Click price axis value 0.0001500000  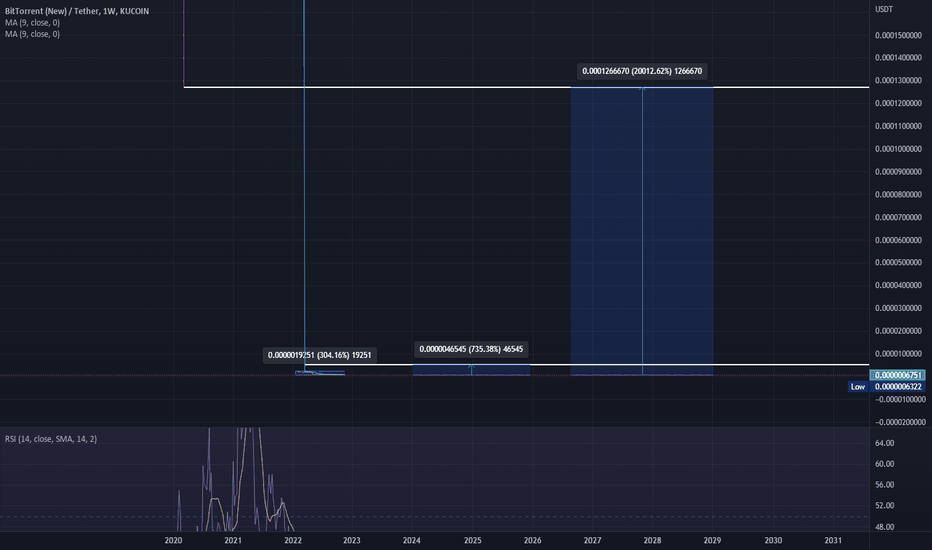coord(898,35)
